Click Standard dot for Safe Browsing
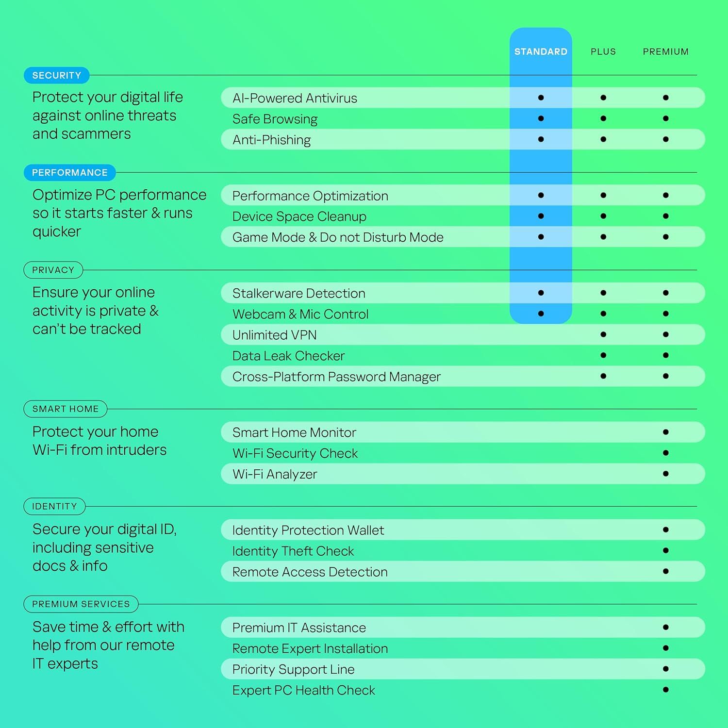 pyautogui.click(x=541, y=118)
